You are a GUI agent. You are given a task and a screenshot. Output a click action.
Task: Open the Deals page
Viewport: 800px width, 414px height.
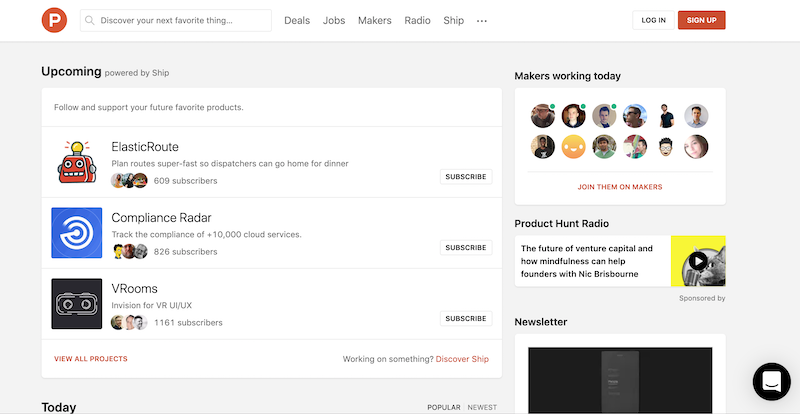[297, 20]
